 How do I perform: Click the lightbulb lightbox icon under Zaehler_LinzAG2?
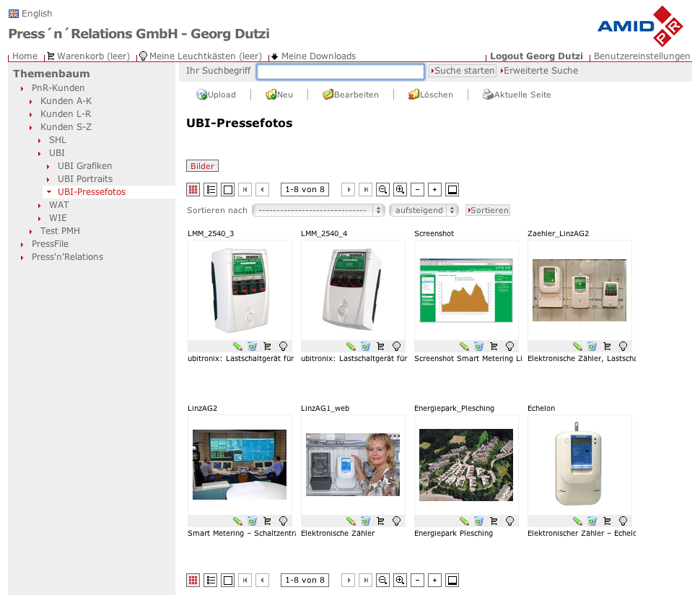(x=623, y=347)
